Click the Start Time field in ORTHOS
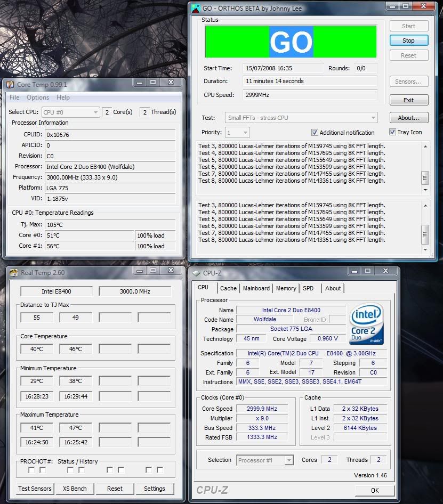Image resolution: width=443 pixels, height=504 pixels. [283, 68]
